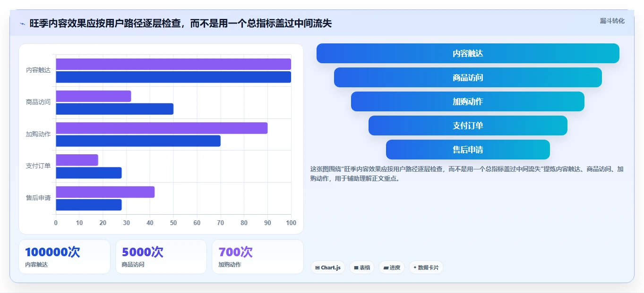Click the blue bar for 支付订单
Viewport: 644px width, 293px height.
tap(89, 173)
